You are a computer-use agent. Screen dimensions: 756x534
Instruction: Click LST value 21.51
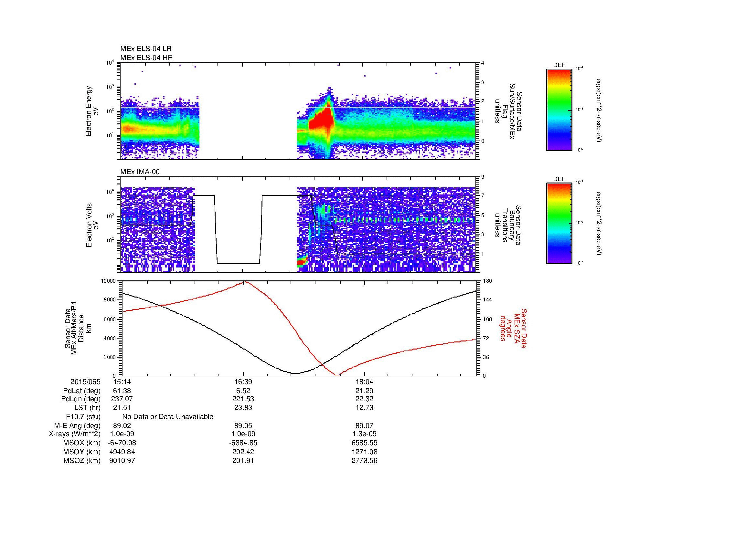pyautogui.click(x=122, y=408)
